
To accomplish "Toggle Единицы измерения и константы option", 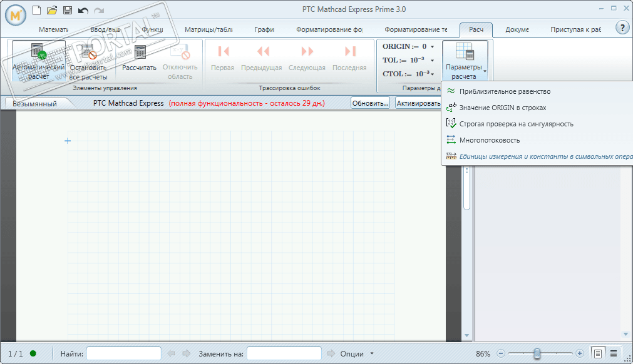I will (538, 156).
